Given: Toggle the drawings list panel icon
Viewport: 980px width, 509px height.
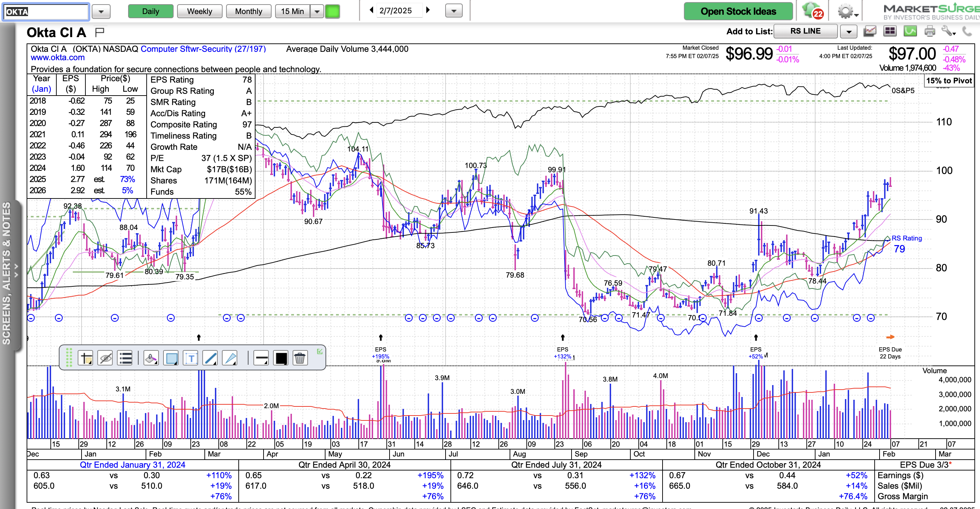Looking at the screenshot, I should coord(125,358).
